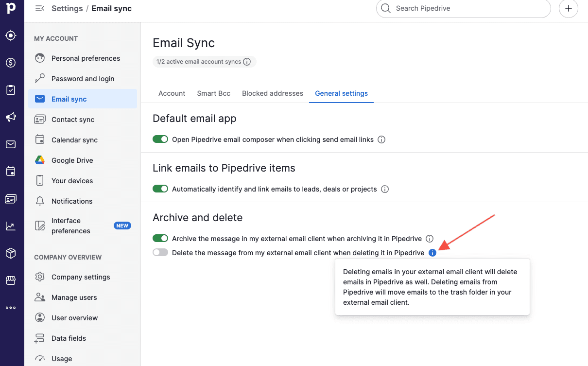Open Calendar sync settings
Image resolution: width=588 pixels, height=366 pixels.
click(74, 140)
